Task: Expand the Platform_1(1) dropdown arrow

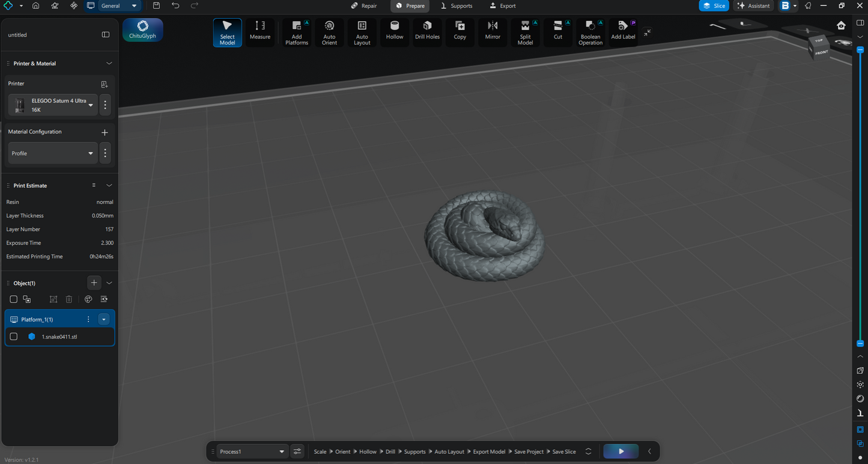Action: [104, 320]
